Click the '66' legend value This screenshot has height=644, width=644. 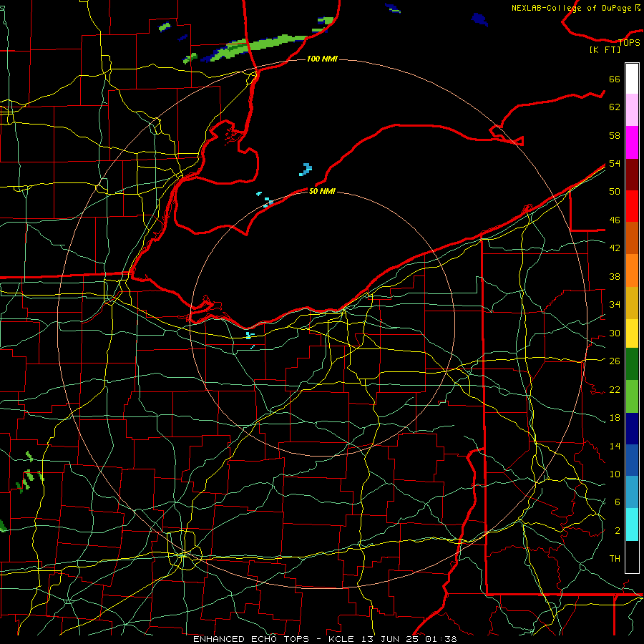[615, 79]
